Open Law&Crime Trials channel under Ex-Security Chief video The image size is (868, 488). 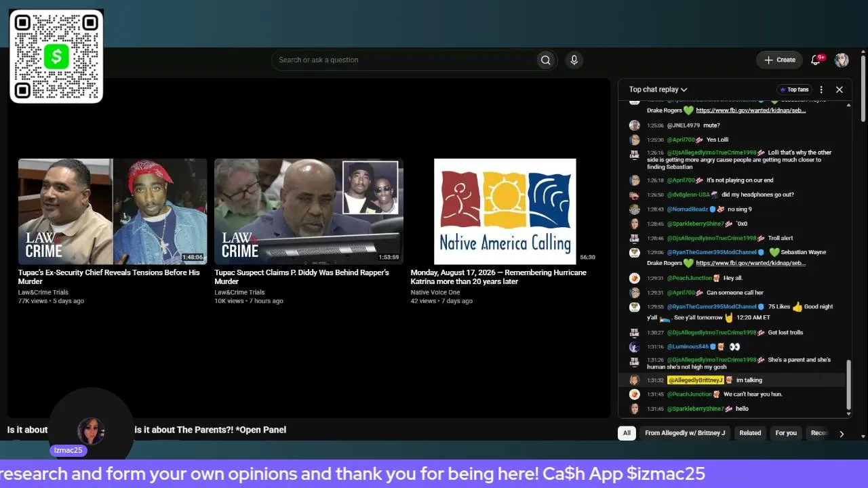(43, 293)
